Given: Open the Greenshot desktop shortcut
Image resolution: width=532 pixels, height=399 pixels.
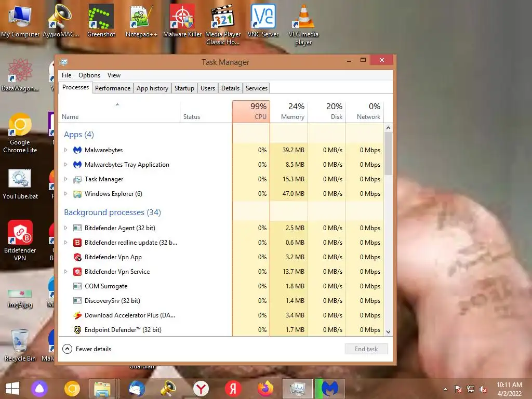Looking at the screenshot, I should pos(101,21).
